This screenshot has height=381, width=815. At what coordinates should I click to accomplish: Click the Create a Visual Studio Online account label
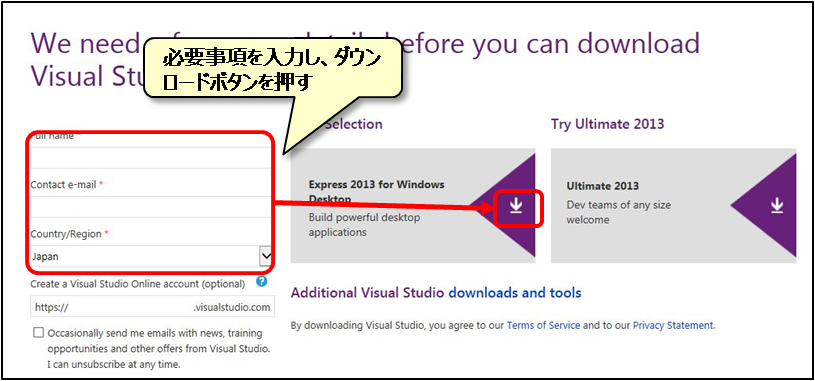[x=138, y=284]
